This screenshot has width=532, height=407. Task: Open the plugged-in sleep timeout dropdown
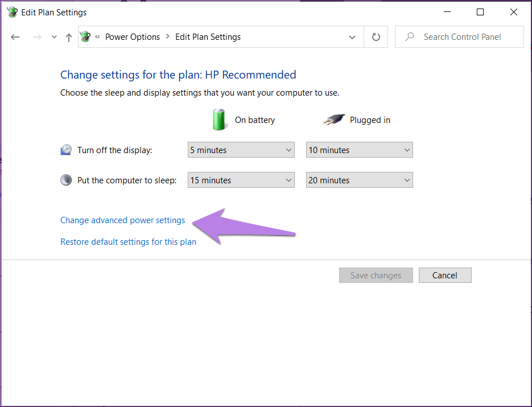[x=359, y=180]
